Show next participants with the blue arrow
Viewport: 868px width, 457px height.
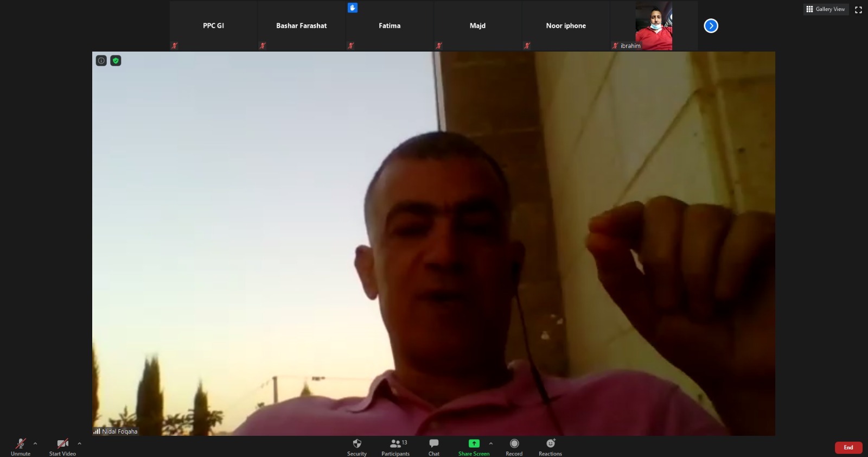click(x=711, y=26)
